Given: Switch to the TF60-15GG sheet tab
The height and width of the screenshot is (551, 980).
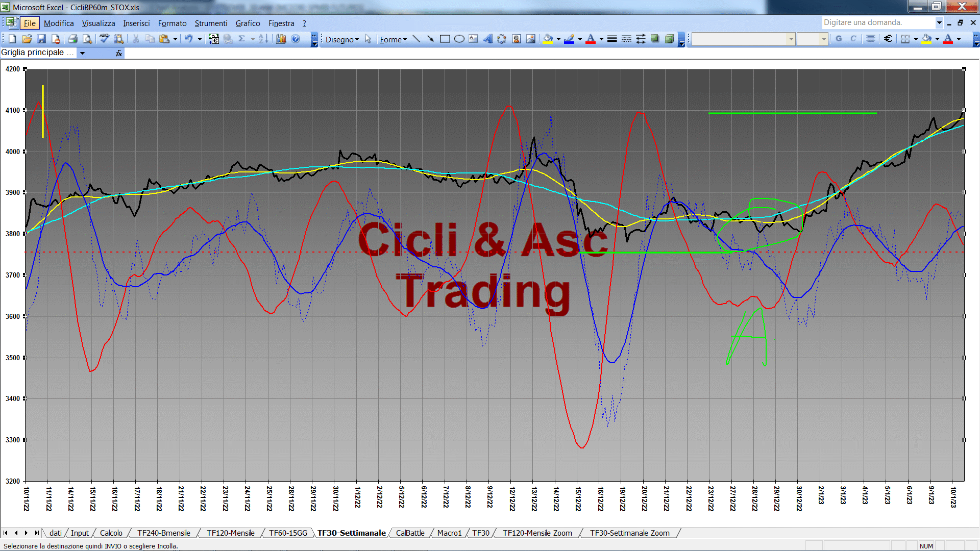Looking at the screenshot, I should click(x=288, y=533).
